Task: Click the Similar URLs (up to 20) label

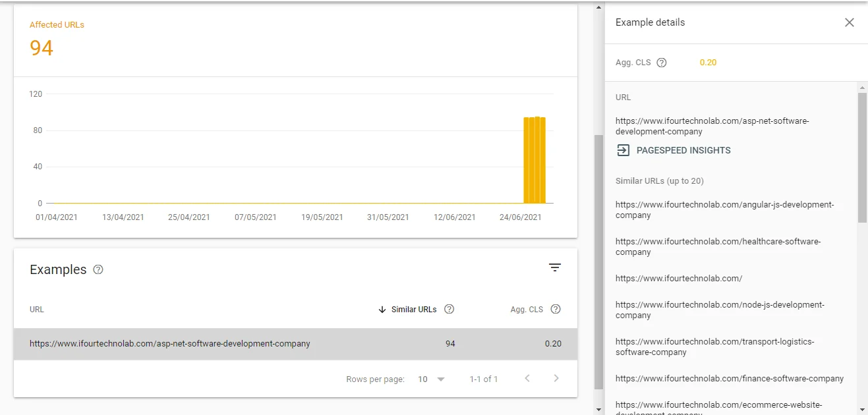Action: [x=660, y=181]
